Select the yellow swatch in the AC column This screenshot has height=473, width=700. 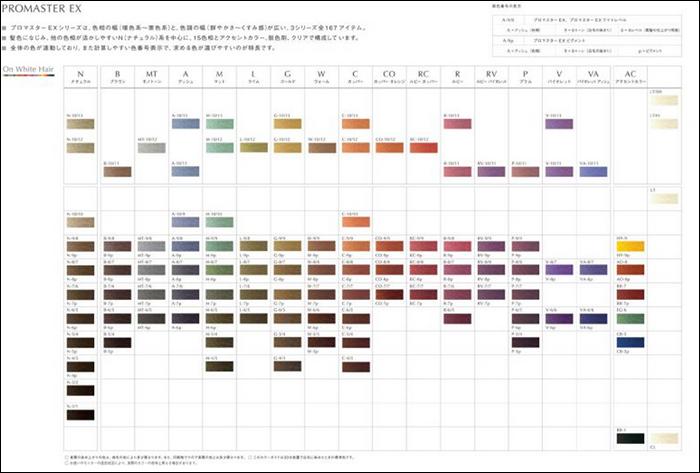(630, 246)
